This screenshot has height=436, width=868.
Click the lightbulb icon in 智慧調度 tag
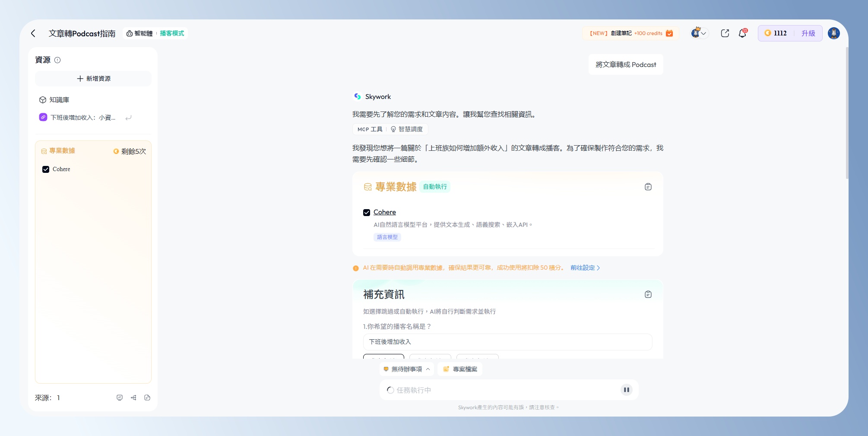[x=393, y=129]
